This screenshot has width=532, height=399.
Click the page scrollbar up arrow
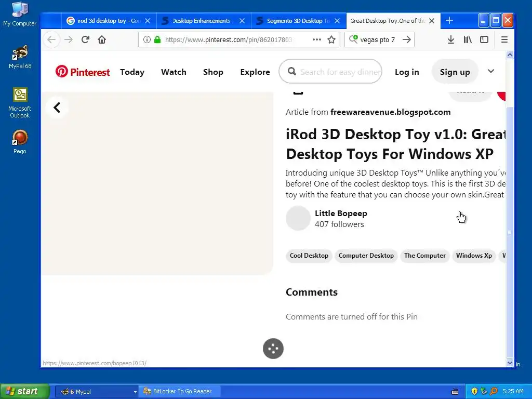coord(510,55)
